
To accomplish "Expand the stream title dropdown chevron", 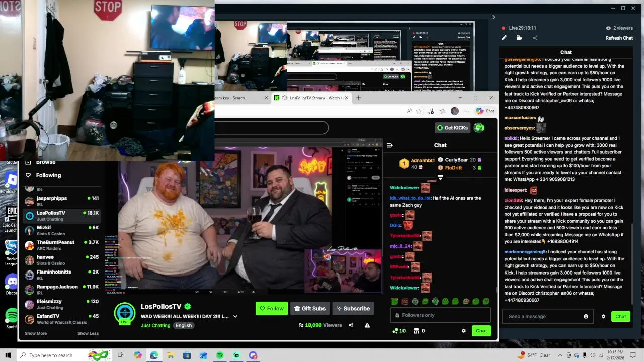I will coord(235,316).
